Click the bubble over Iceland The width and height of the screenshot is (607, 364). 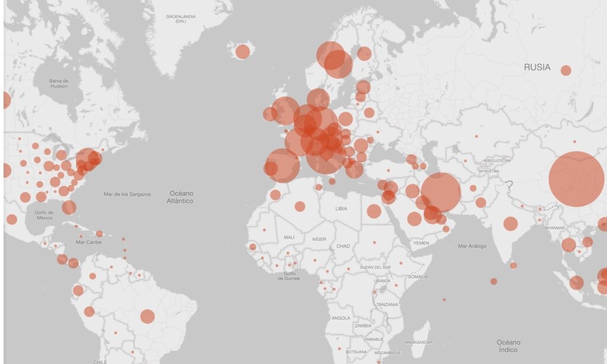click(x=242, y=52)
